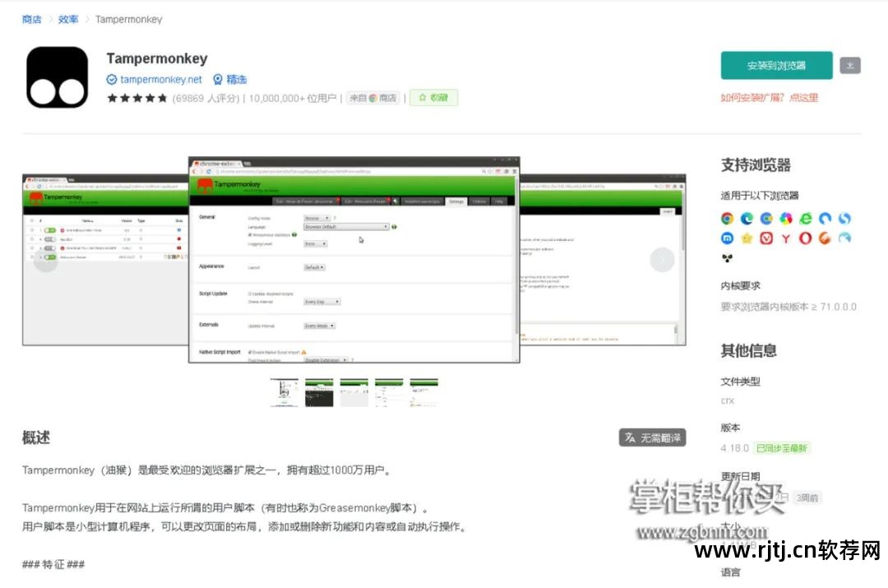Click the red 'Y' Yandex browser icon
This screenshot has width=888, height=588.
785,238
